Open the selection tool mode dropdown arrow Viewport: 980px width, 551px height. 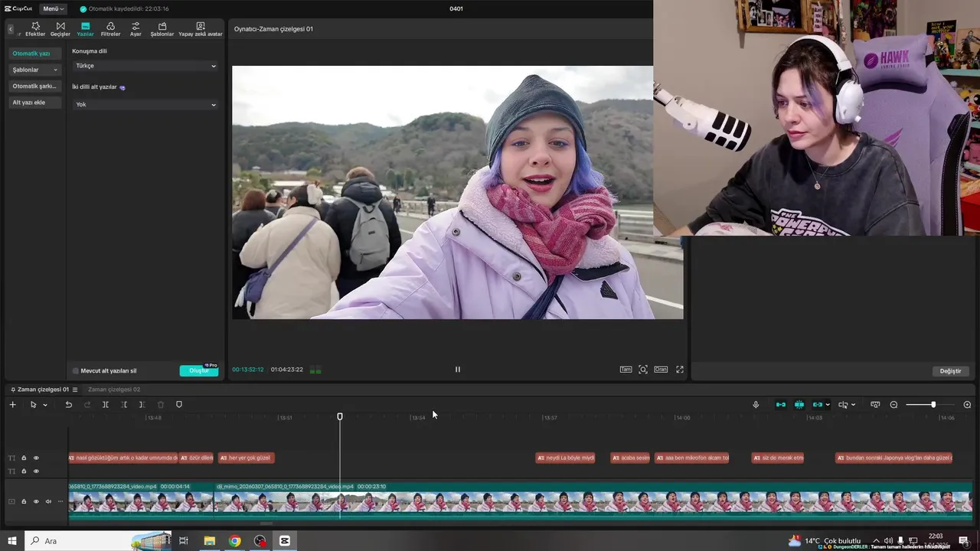click(x=45, y=405)
